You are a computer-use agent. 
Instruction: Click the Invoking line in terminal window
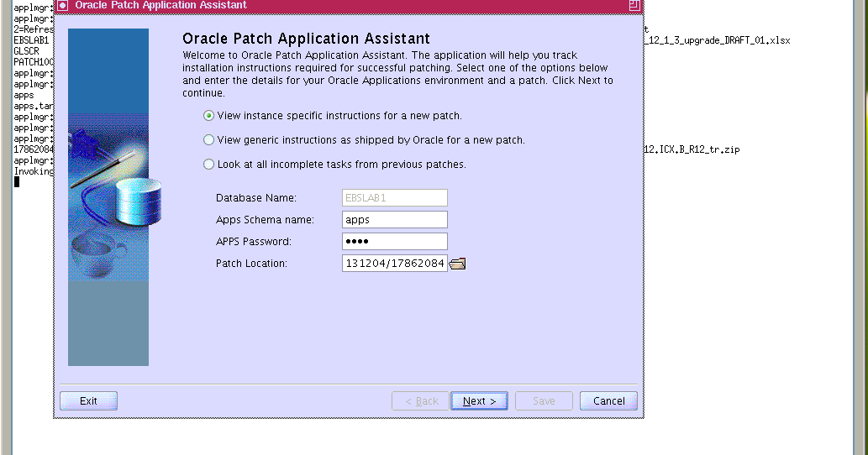pos(34,171)
